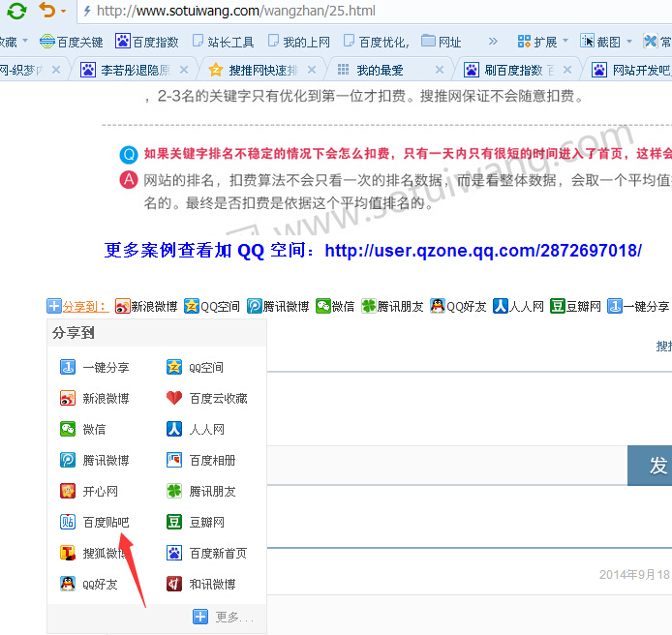This screenshot has width=672, height=635.
Task: Share to 微信 in top share bar
Action: point(335,306)
